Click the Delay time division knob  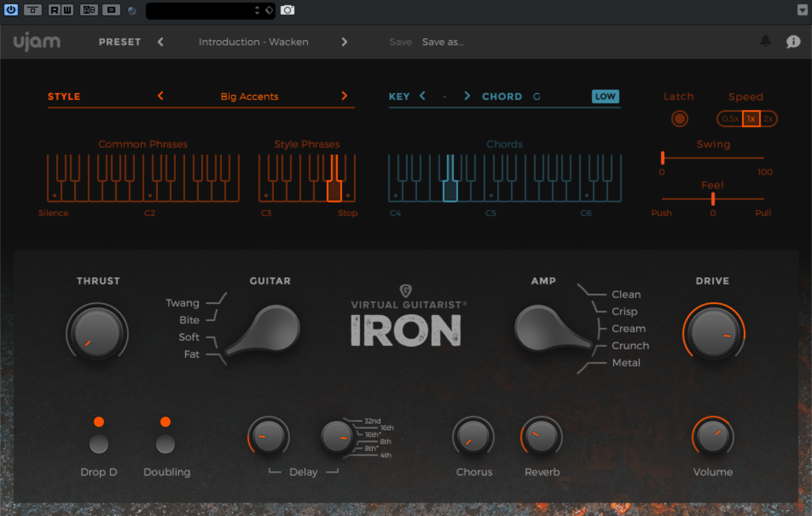(x=337, y=437)
